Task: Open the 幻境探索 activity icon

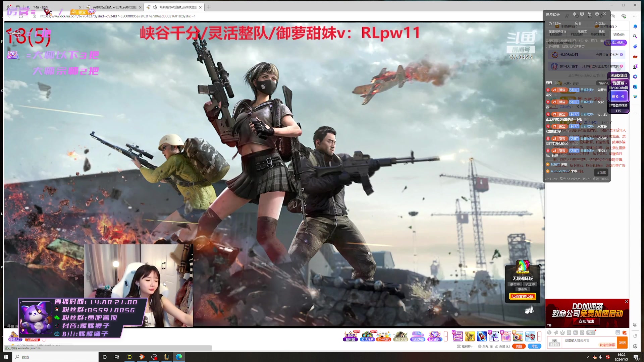Action: 367,336
